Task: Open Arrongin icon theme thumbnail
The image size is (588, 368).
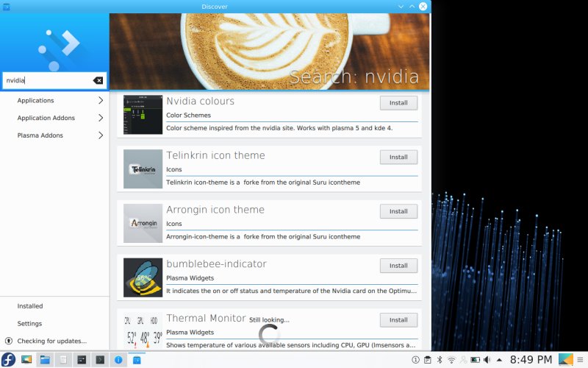Action: coord(143,223)
